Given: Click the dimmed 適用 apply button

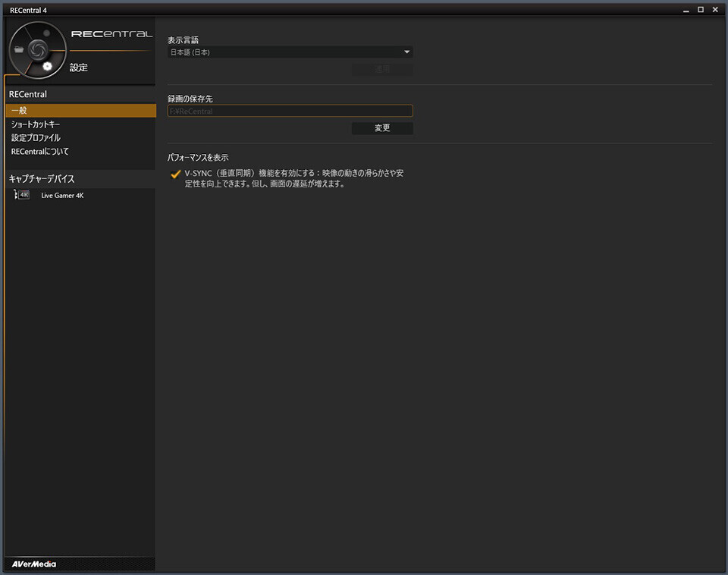Looking at the screenshot, I should (x=382, y=69).
